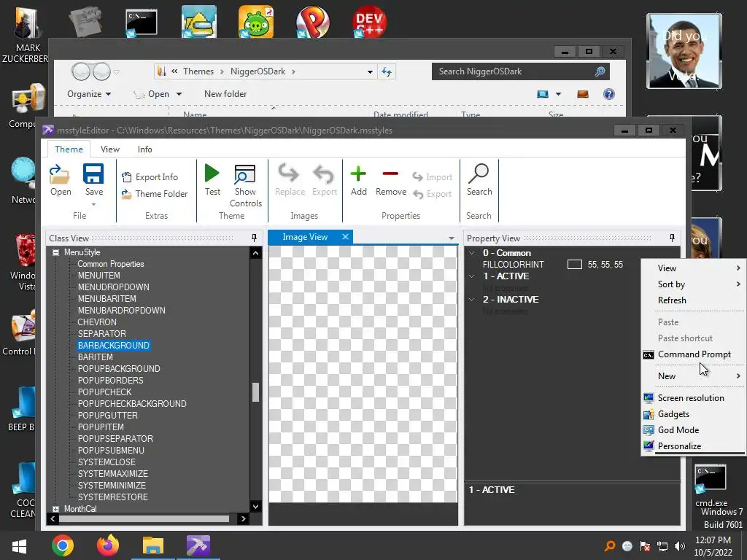
Task: Open Chrome from the taskbar
Action: pos(63,545)
